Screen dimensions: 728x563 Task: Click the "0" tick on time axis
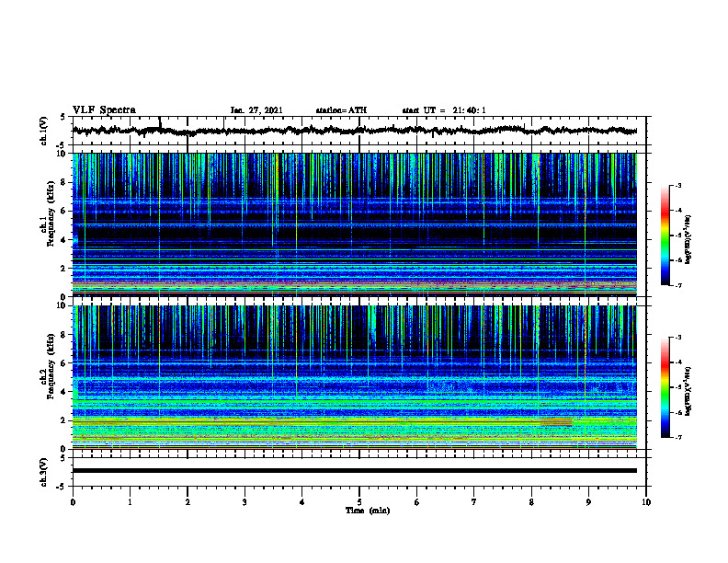click(x=73, y=502)
